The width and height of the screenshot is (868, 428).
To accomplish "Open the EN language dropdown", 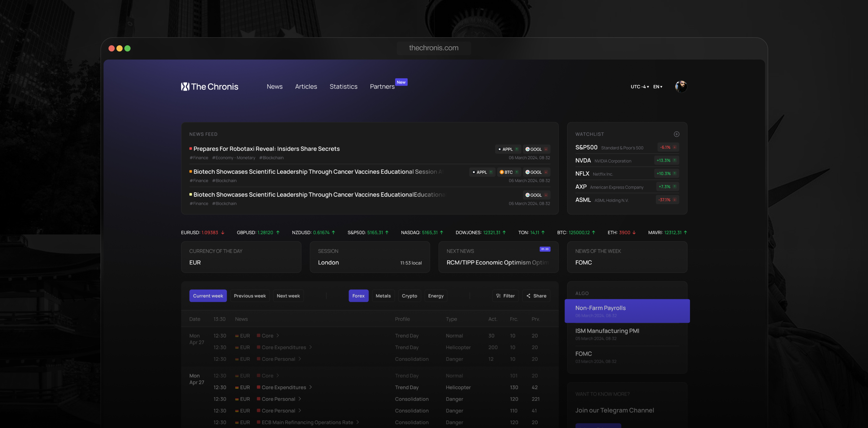I will (x=658, y=87).
